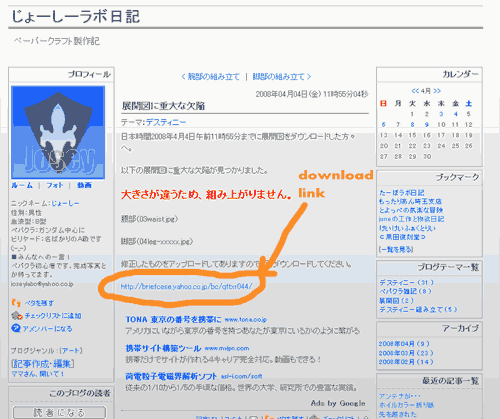The image size is (500, 419).
Task: Go to next month in calendar
Action: (x=437, y=91)
